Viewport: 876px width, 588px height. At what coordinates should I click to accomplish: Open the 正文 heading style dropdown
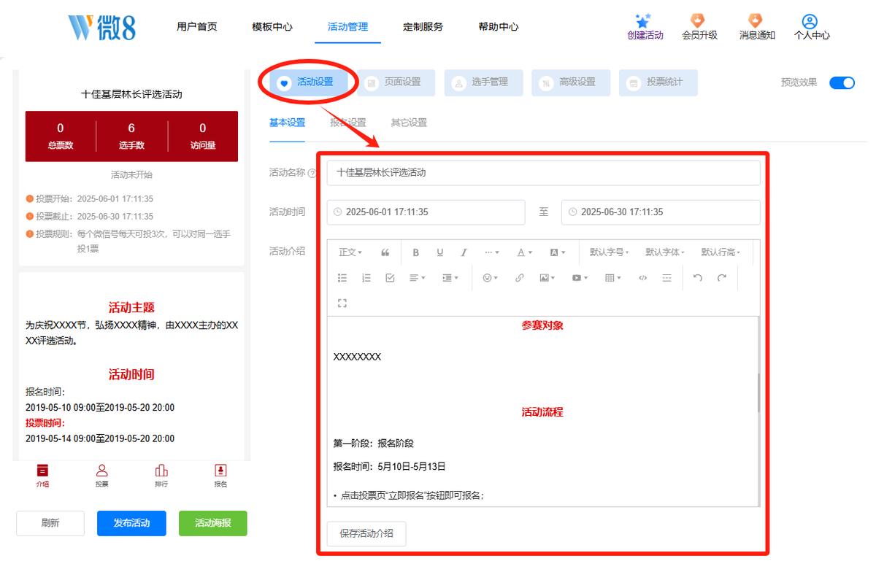pyautogui.click(x=350, y=252)
